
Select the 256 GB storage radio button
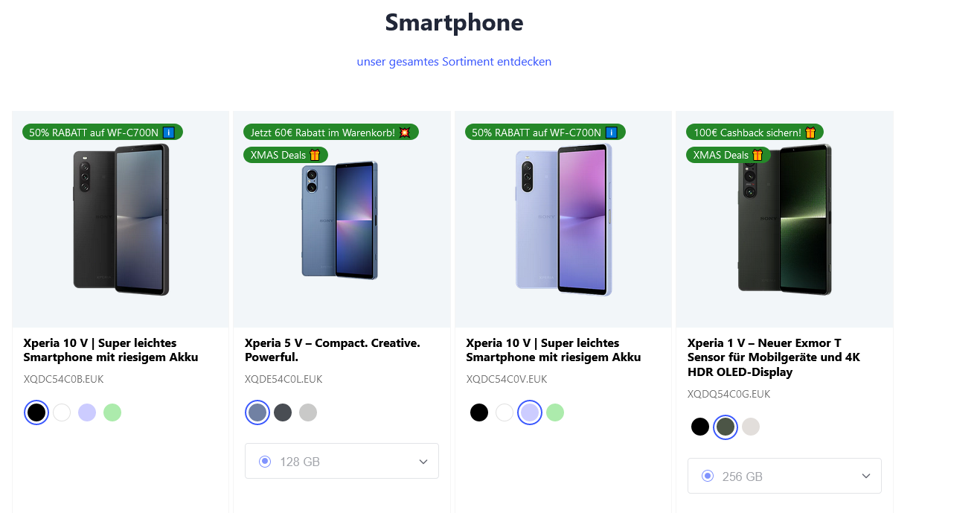[x=708, y=476]
